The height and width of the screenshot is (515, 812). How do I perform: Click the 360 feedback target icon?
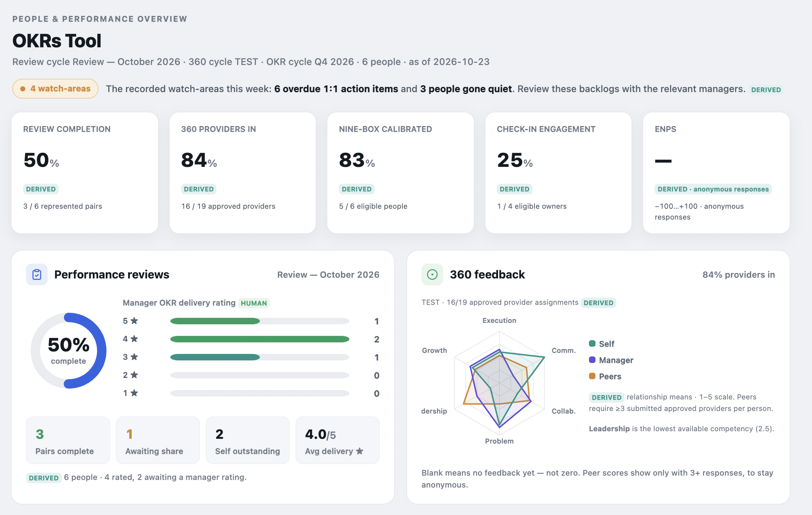(x=432, y=274)
